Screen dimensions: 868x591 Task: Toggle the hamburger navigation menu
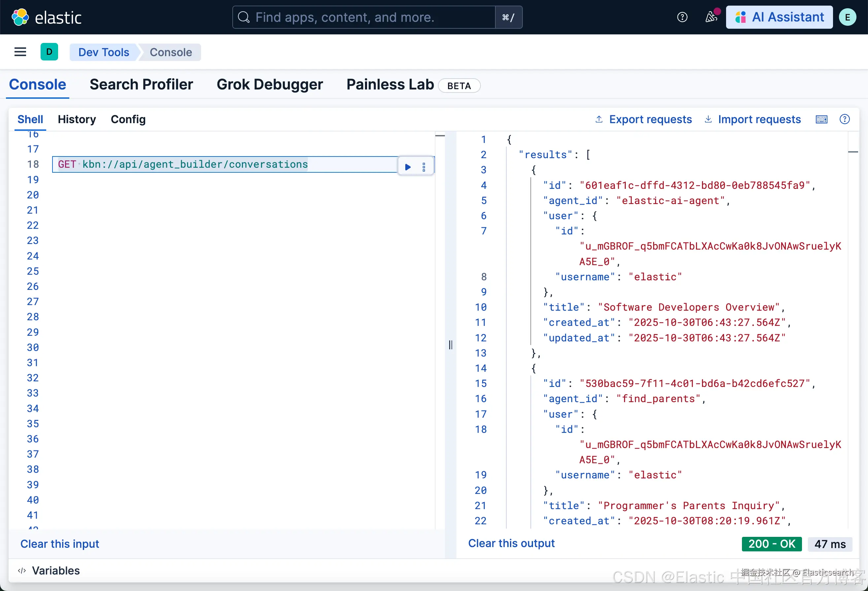[20, 52]
